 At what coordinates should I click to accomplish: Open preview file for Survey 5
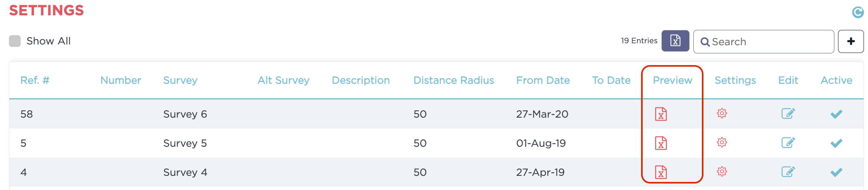pos(661,143)
